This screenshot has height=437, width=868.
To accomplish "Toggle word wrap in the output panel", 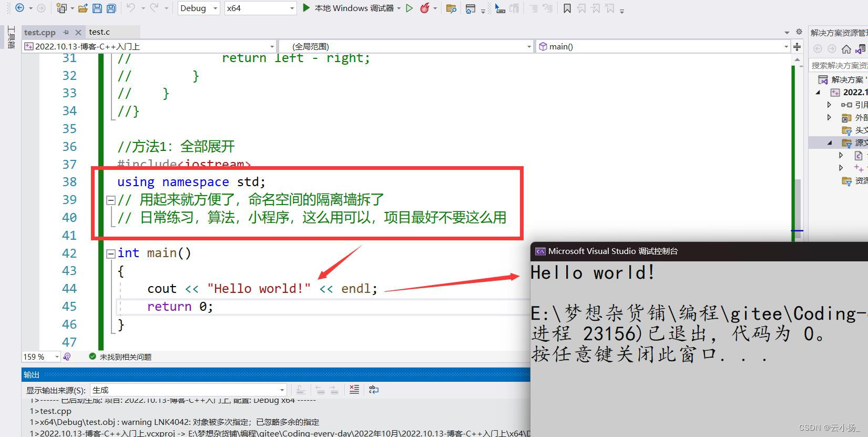I will pyautogui.click(x=373, y=390).
